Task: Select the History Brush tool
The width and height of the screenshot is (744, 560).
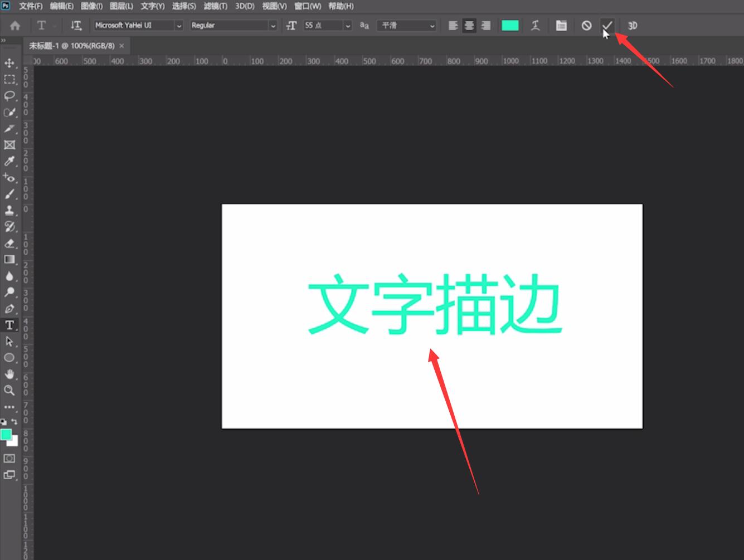Action: pos(9,226)
